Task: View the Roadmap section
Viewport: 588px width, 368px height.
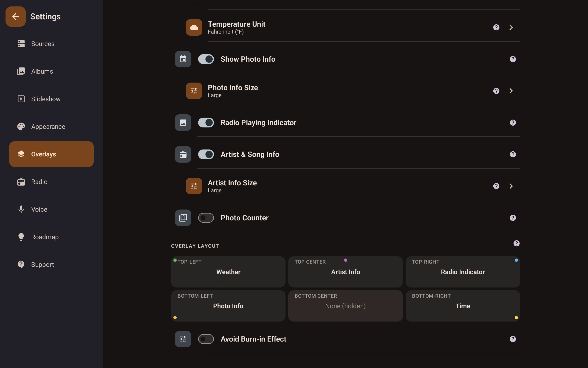Action: (51, 237)
